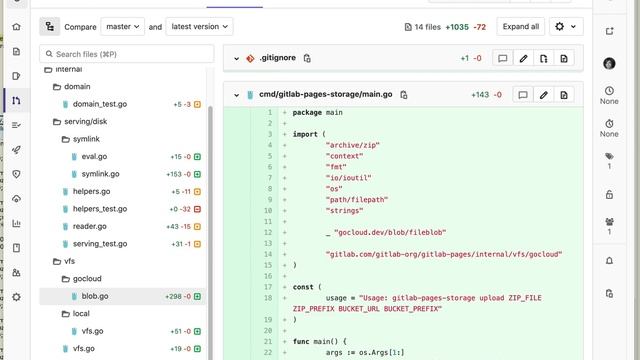Open the time tracking stopwatch icon
This screenshot has width=640, height=360.
click(x=609, y=123)
